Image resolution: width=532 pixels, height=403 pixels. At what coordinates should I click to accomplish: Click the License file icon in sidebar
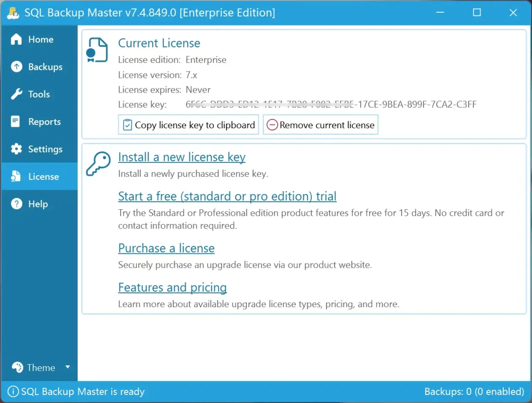(x=15, y=176)
